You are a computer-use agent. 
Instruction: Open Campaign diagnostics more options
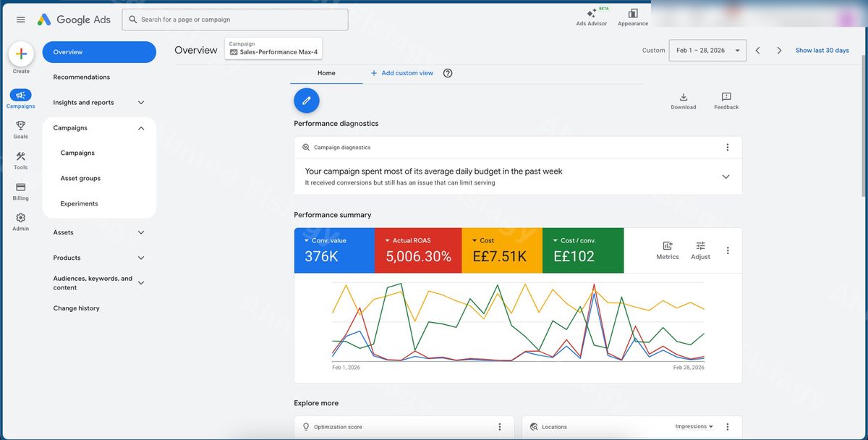728,148
